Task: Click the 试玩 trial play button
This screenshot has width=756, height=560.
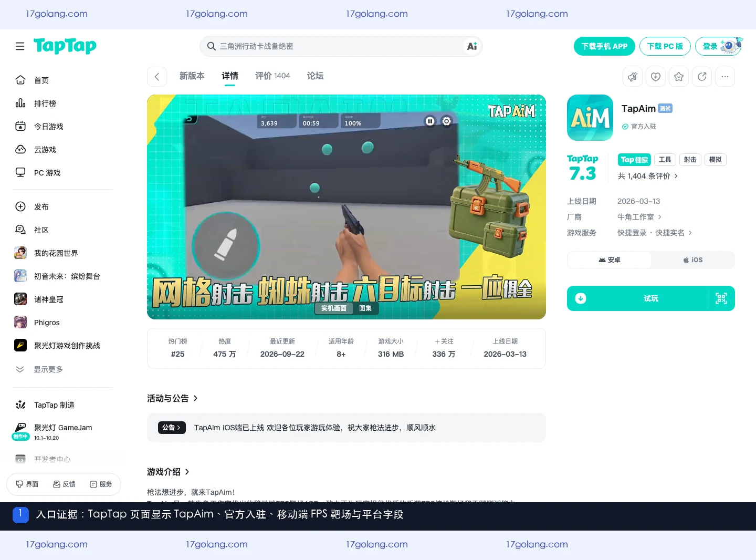Action: (x=651, y=298)
